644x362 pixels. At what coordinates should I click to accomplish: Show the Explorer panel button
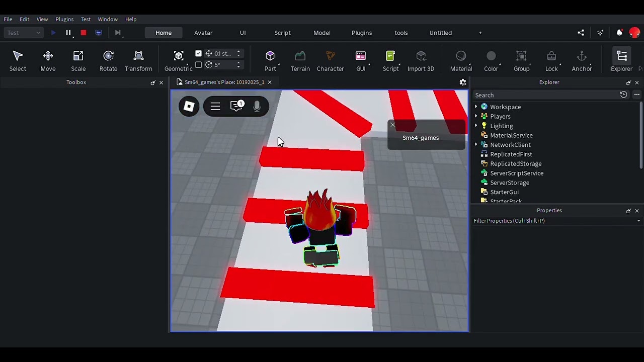[x=621, y=60]
